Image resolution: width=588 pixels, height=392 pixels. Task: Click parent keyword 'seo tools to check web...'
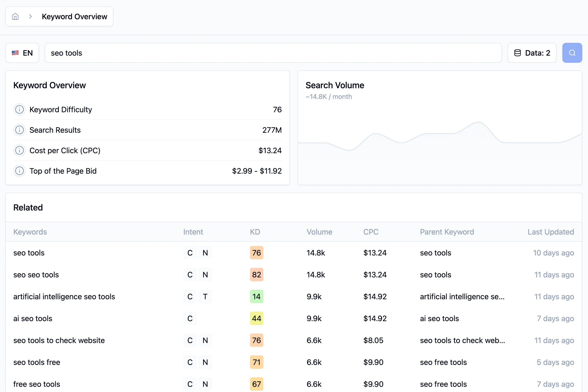(x=463, y=340)
